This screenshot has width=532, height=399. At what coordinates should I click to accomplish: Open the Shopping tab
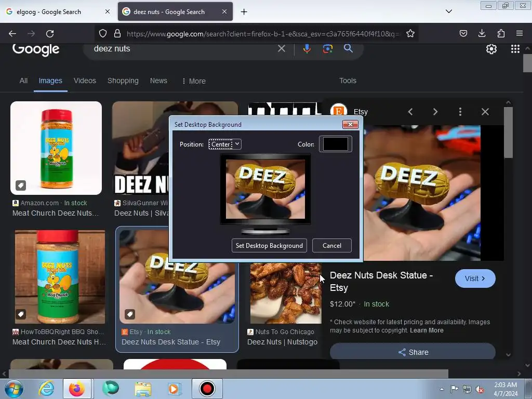pos(123,81)
